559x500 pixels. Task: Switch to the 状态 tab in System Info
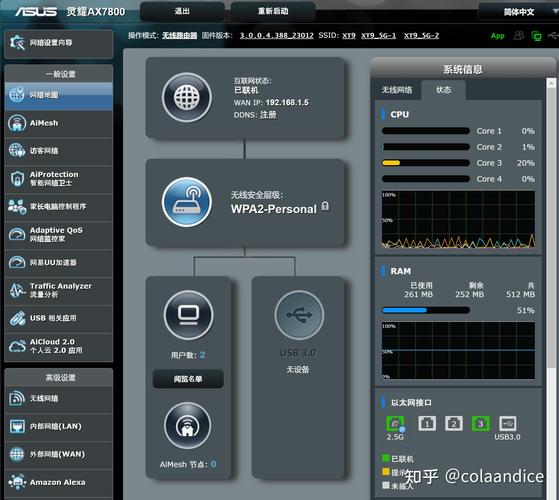pos(443,90)
